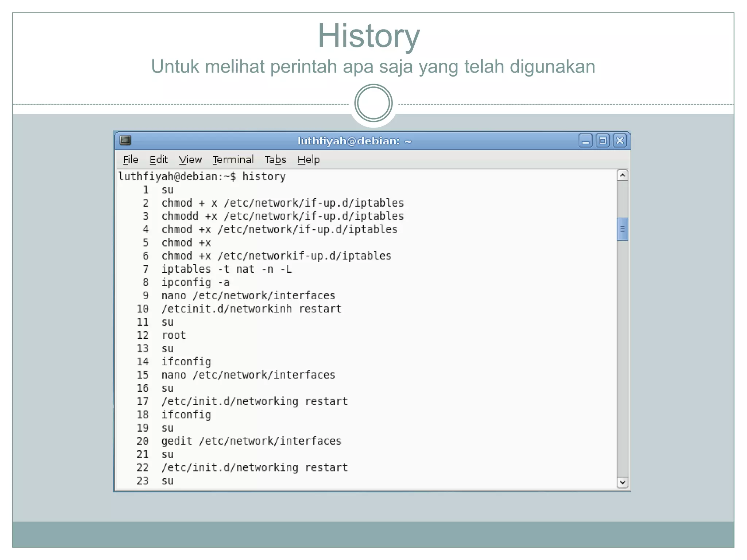Open the Tabs menu
The height and width of the screenshot is (560, 747).
[275, 160]
